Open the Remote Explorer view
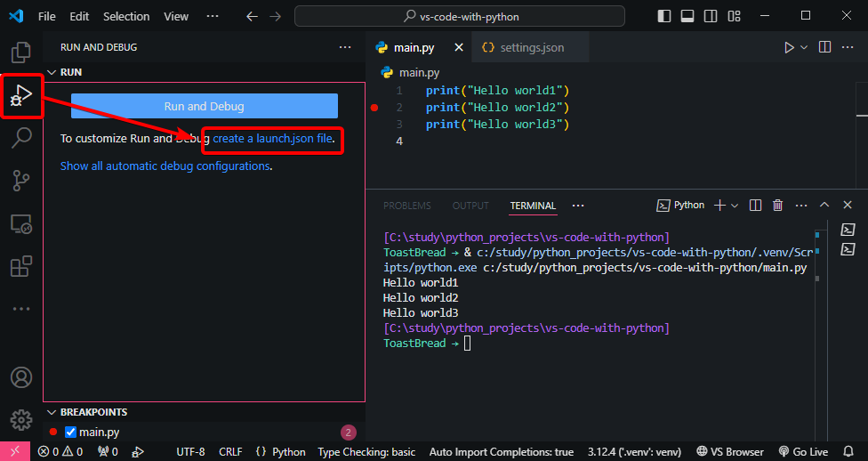 (21, 224)
